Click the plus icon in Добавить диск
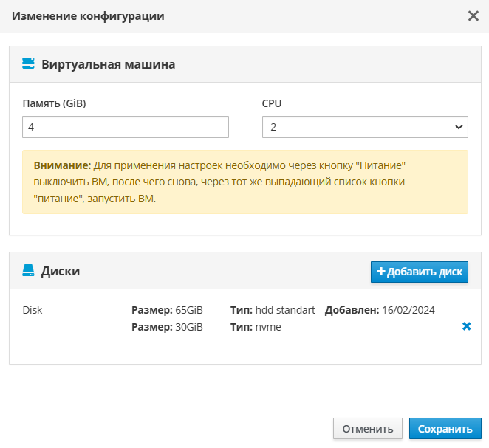The image size is (489, 448). tap(380, 272)
